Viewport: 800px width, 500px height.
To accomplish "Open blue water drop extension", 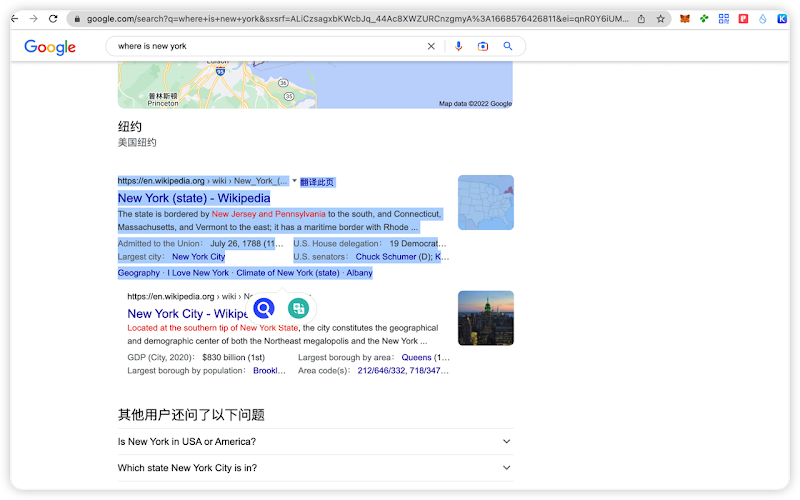I will [x=762, y=19].
